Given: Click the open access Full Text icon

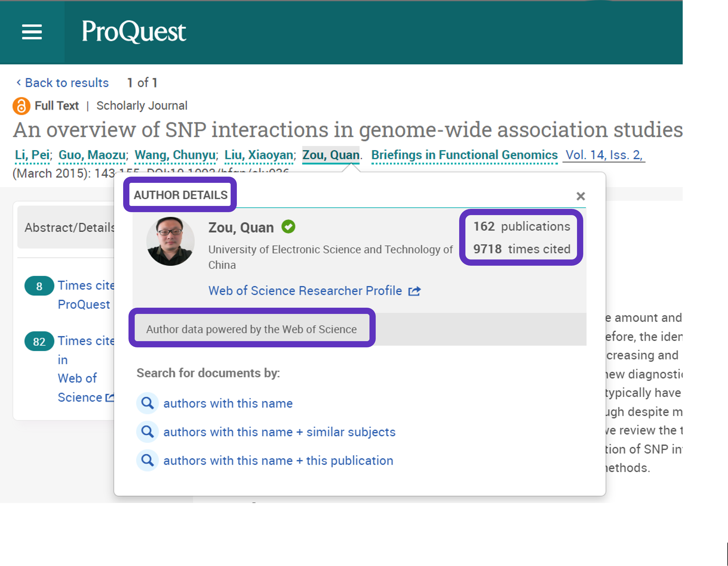Looking at the screenshot, I should click(21, 106).
